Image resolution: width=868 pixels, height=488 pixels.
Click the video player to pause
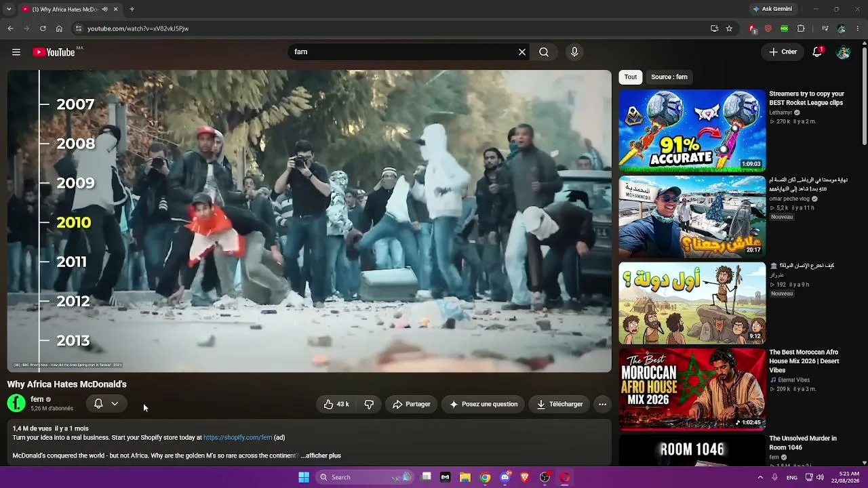(309, 221)
